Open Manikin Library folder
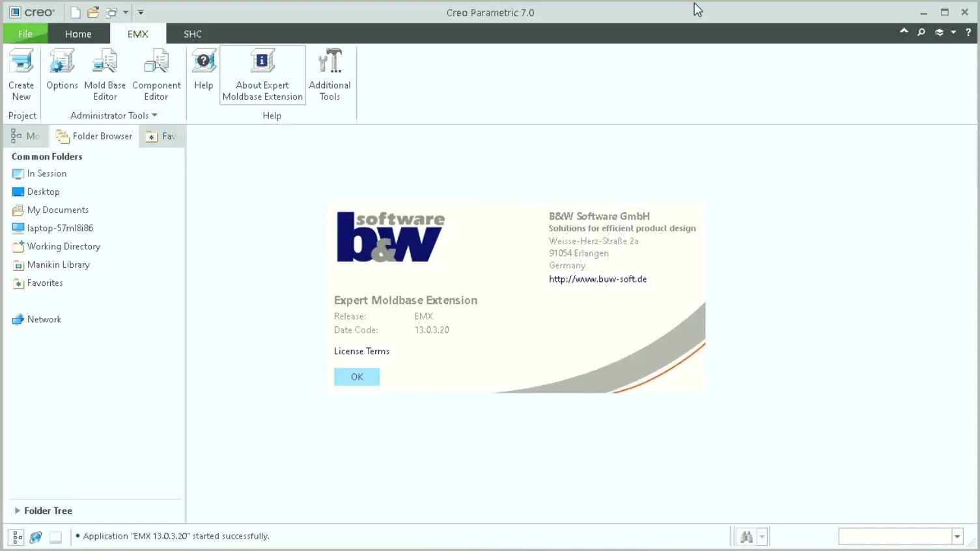The image size is (980, 551). (51, 265)
